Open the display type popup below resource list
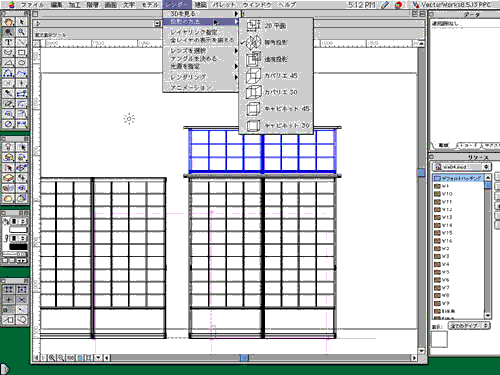Viewport: 500px width, 375px height. [469, 325]
